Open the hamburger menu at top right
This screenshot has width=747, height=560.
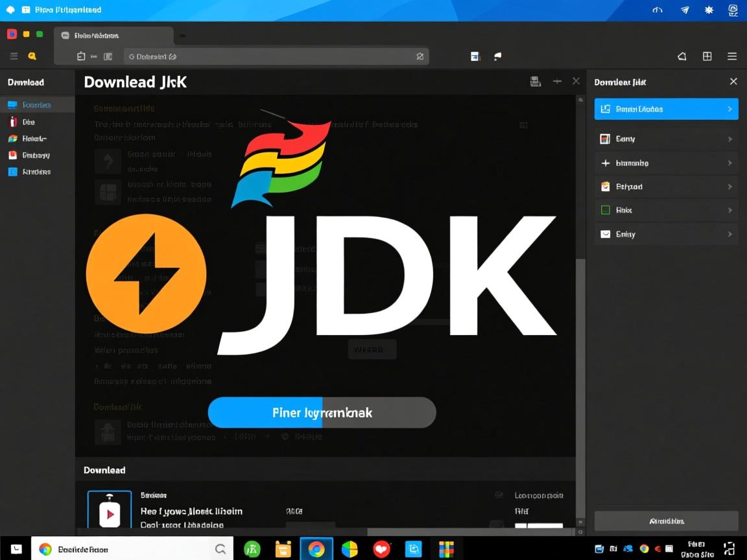click(x=731, y=56)
